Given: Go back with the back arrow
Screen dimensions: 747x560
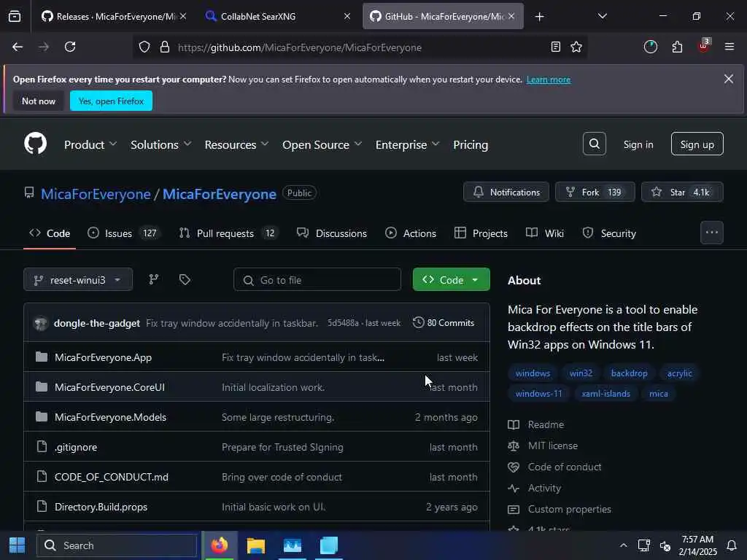Looking at the screenshot, I should click(x=18, y=47).
